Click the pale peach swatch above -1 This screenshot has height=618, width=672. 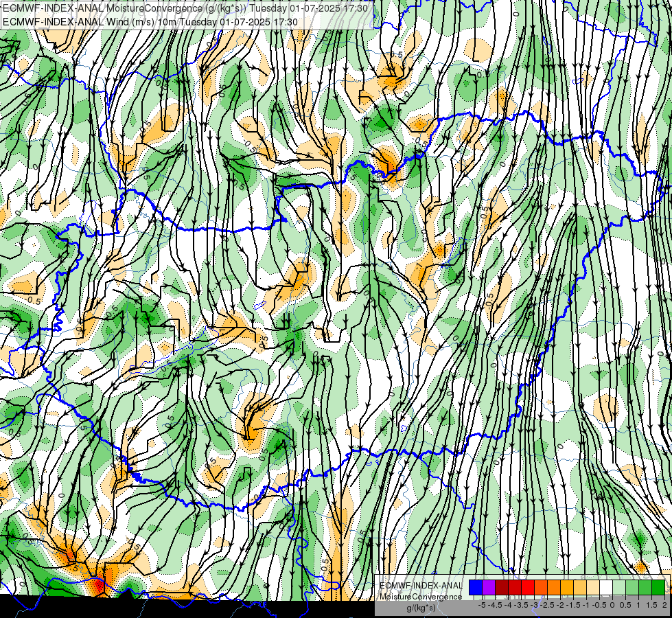[x=593, y=588]
